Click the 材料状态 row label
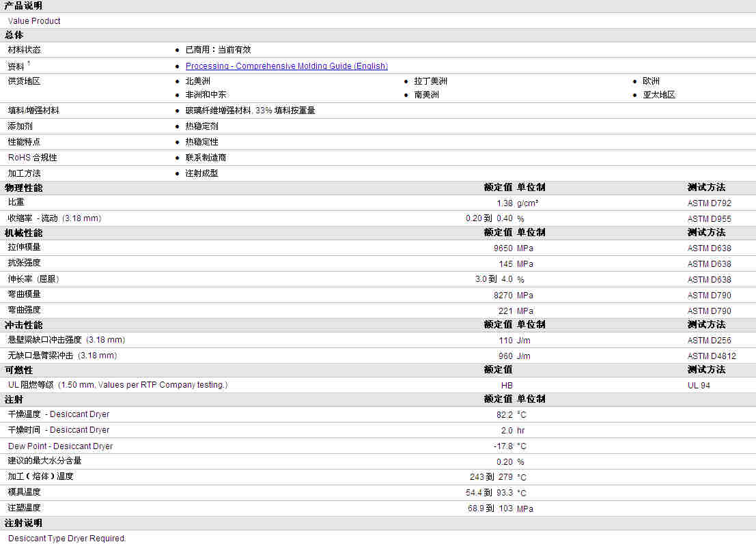Viewport: 756px width, 544px height. pos(24,50)
